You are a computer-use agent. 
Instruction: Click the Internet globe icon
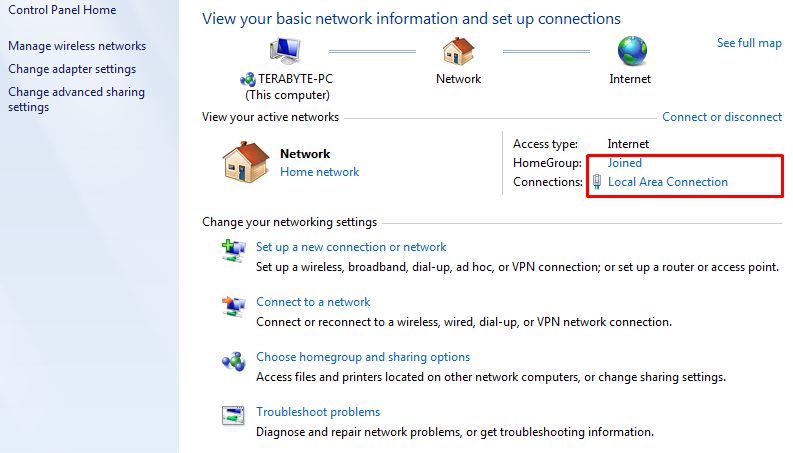pyautogui.click(x=632, y=51)
